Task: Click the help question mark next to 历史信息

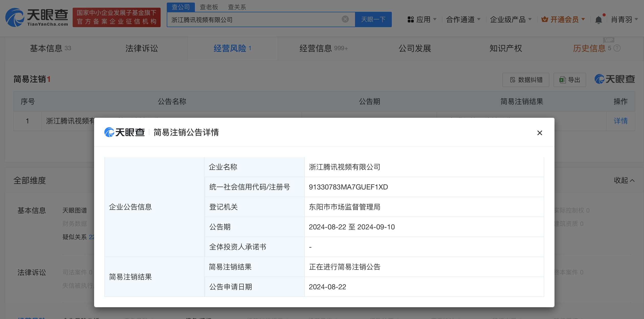Action: point(617,48)
